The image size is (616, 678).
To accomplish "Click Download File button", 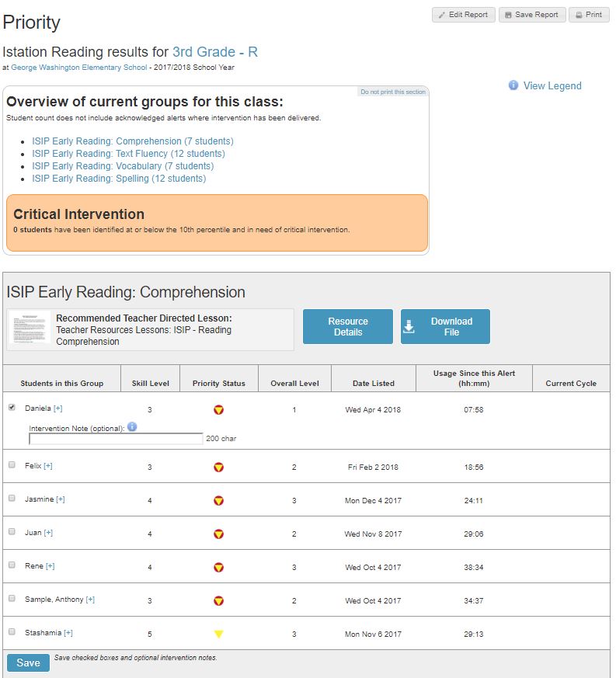I will point(445,326).
